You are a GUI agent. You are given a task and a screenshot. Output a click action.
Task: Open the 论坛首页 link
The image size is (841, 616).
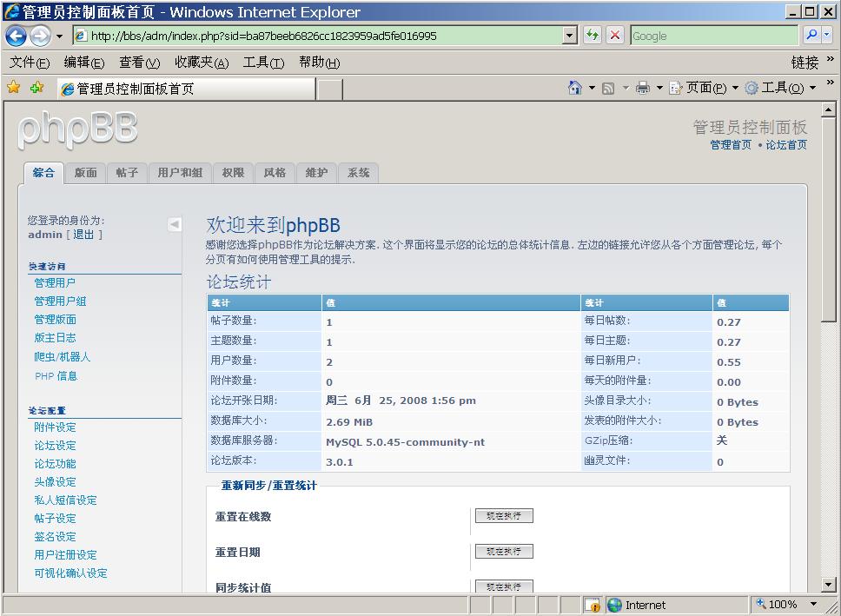click(785, 145)
